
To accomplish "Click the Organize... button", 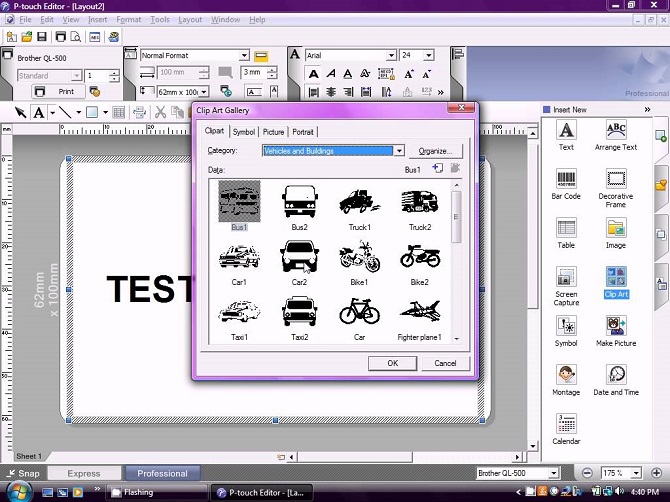I will [x=437, y=151].
